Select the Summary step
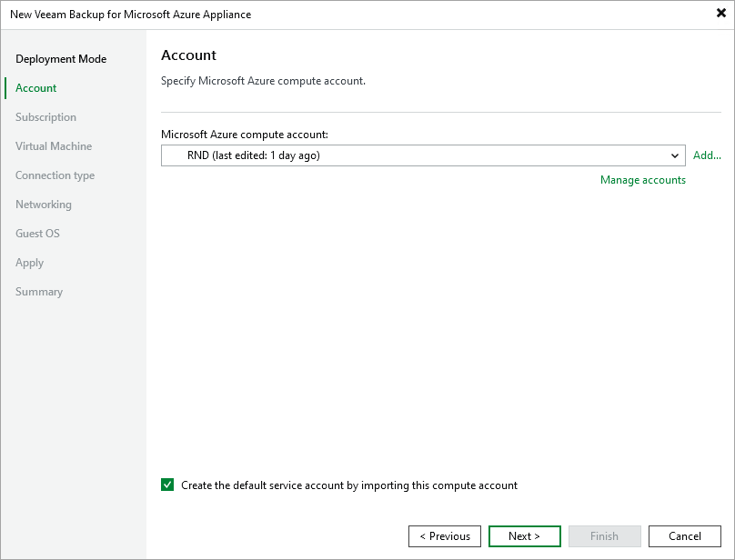 (x=39, y=292)
